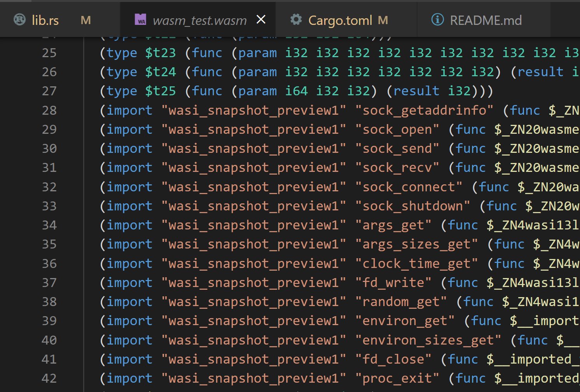The height and width of the screenshot is (392, 580).
Task: Click the $t24 type name
Action: 161,72
